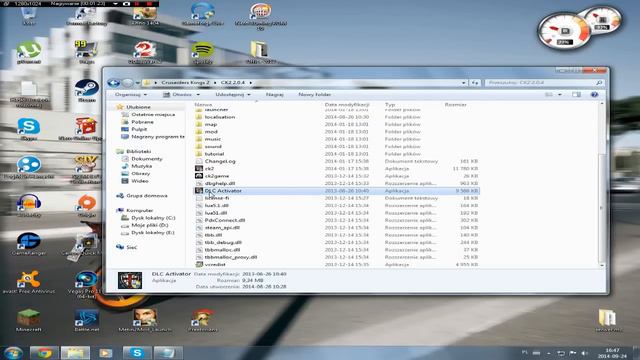
Task: Open Google Chrome from the taskbar
Action: 43,353
